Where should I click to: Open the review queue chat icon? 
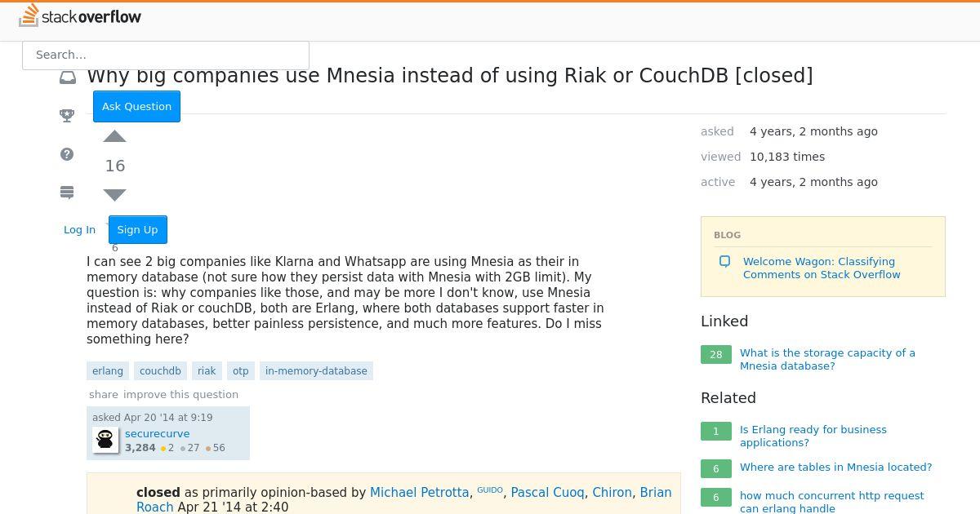pos(68,193)
